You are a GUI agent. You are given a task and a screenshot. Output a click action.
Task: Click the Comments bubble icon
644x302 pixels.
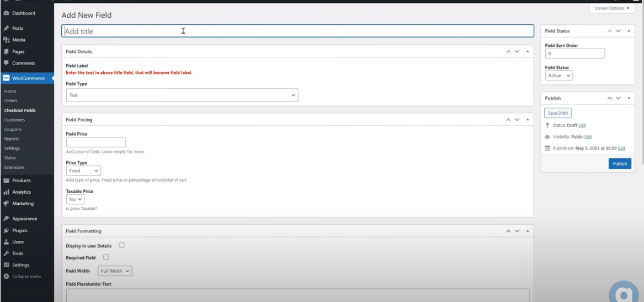(6, 63)
